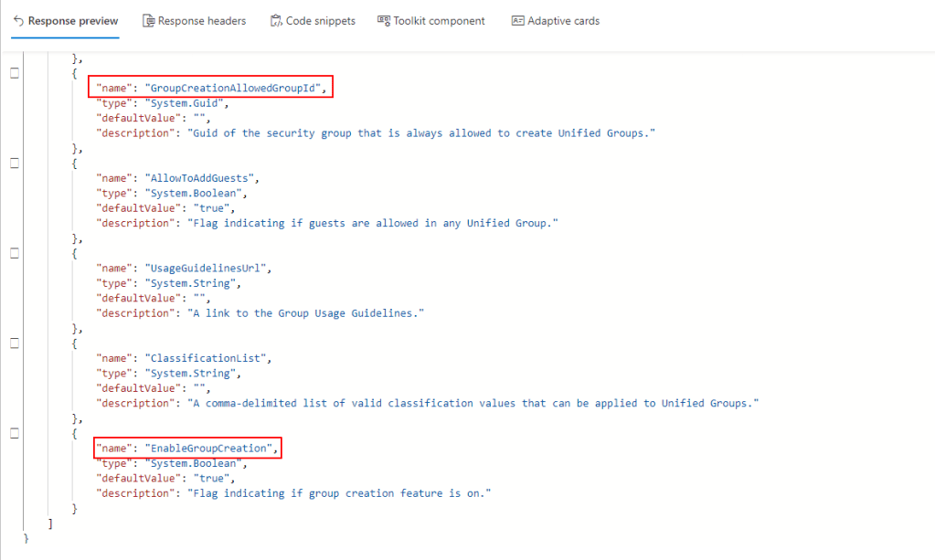This screenshot has width=935, height=560.
Task: Collapse the AllowToAddGuests JSON block
Action: pos(14,163)
